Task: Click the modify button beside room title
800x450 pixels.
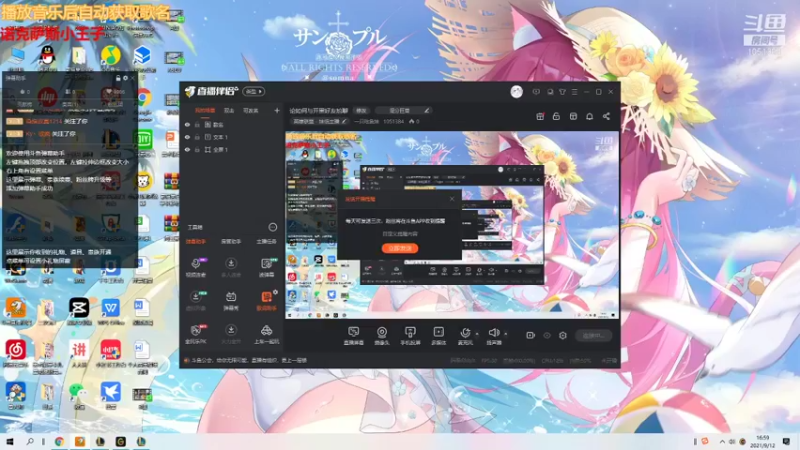Action: pyautogui.click(x=361, y=111)
